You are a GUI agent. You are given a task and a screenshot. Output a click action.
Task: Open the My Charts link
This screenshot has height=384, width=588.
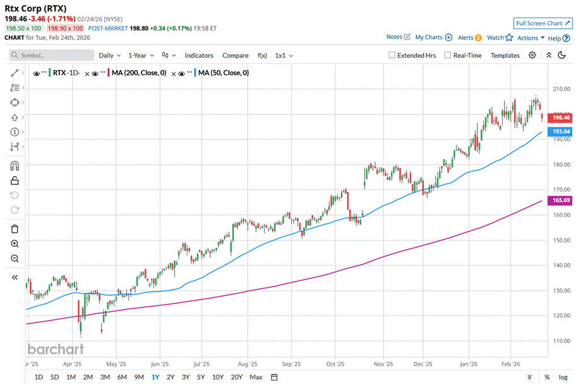click(433, 38)
